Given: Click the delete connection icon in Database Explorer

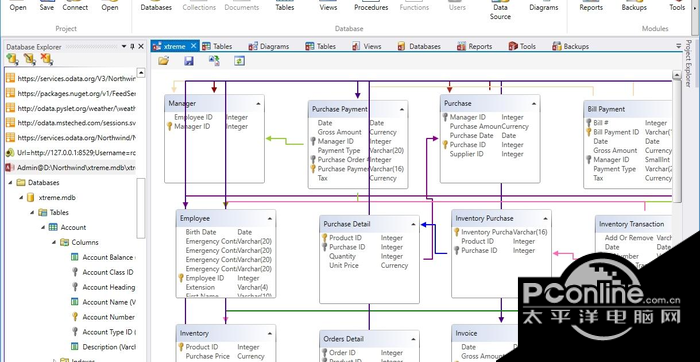Looking at the screenshot, I should 46,59.
